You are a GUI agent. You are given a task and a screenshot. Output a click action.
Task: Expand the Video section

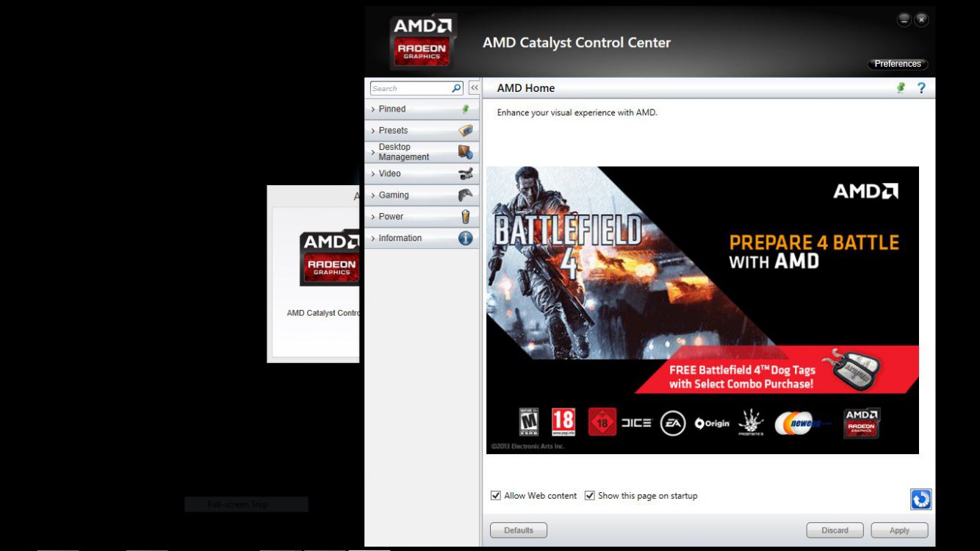pos(422,174)
